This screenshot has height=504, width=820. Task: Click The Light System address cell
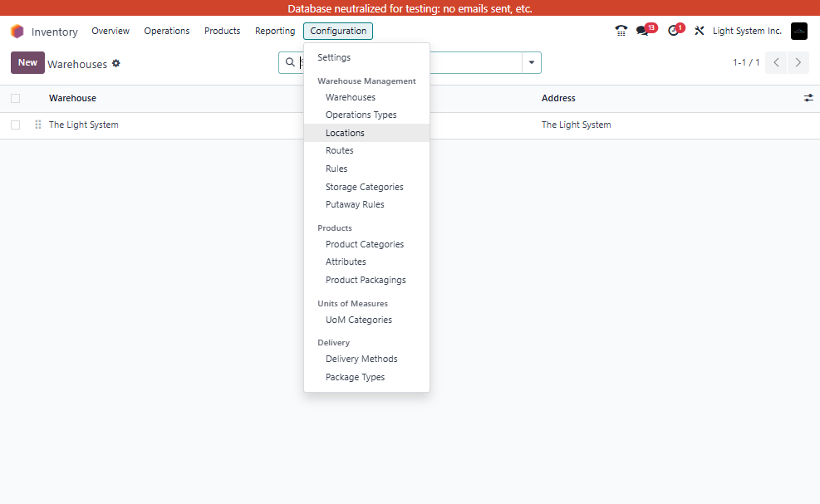[577, 125]
